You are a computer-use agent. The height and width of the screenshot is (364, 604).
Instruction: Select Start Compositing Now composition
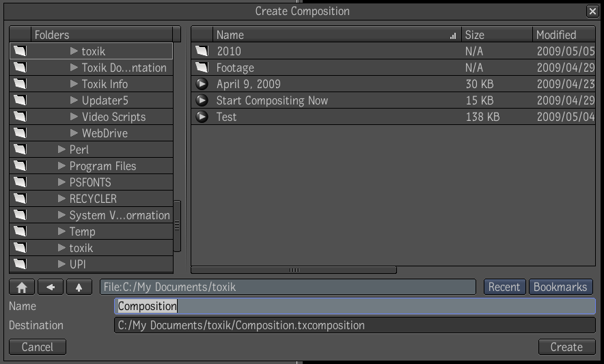click(272, 100)
